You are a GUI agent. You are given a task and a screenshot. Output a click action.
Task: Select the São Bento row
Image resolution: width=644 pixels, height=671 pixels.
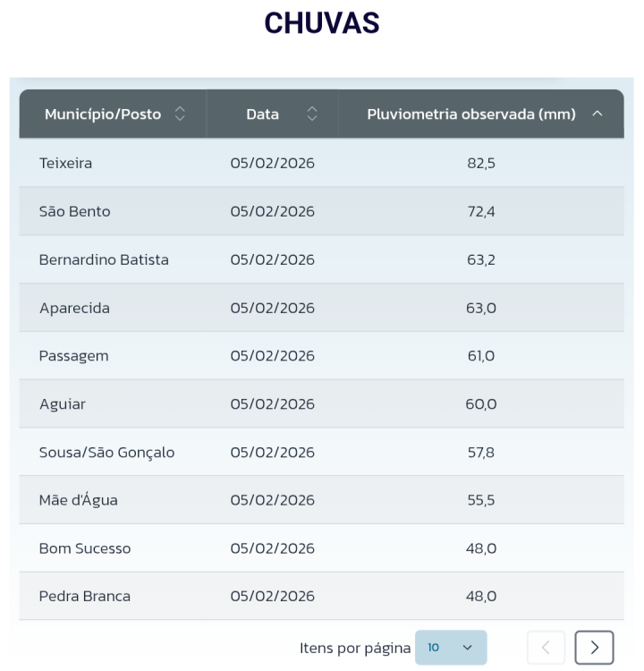tap(75, 212)
